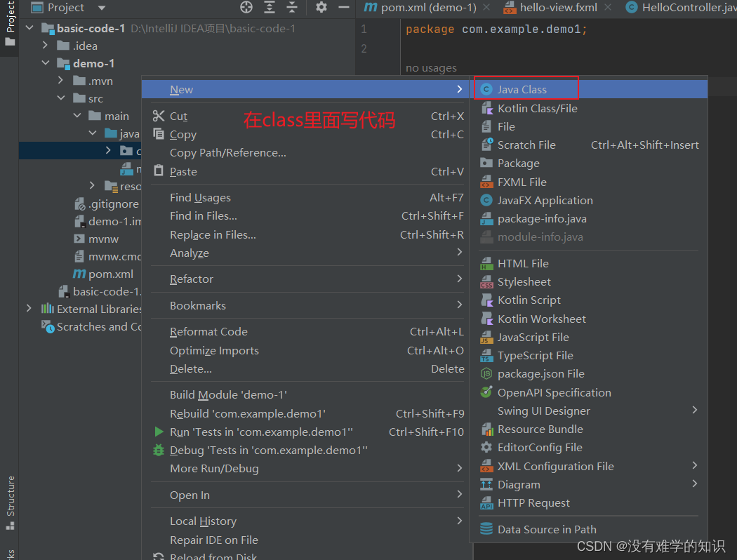The image size is (737, 560).
Task: Close the hello-view.fxml tab
Action: 608,8
